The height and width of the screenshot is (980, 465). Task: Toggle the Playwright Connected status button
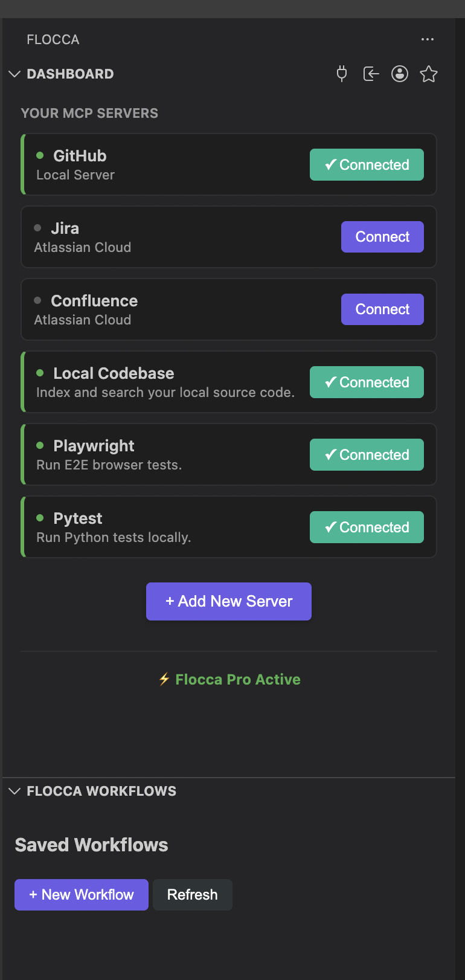pos(366,454)
